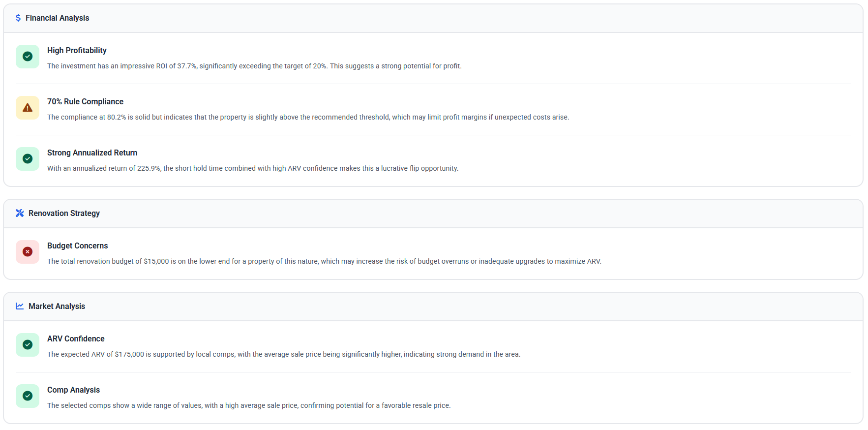Click green checkmark beside Strong Annualized Return
868x430 pixels.
28,159
